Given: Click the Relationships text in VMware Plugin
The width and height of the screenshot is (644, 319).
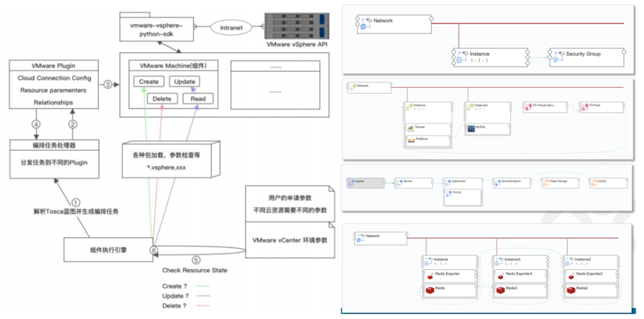Looking at the screenshot, I should [x=54, y=102].
